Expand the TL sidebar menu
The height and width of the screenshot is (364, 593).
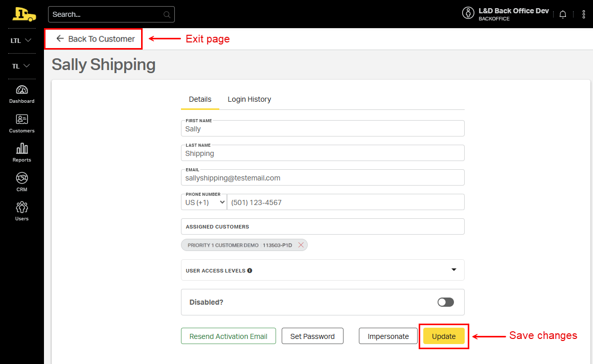[x=21, y=66]
